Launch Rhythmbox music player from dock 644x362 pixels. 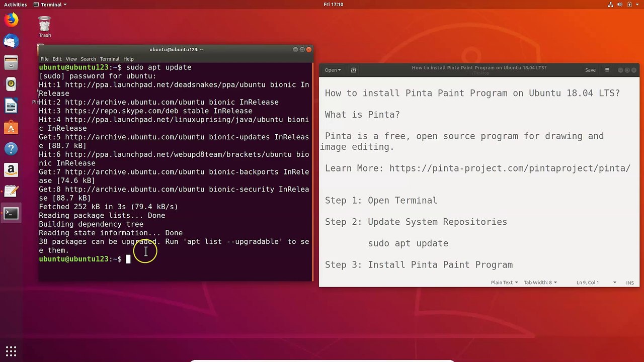click(11, 84)
